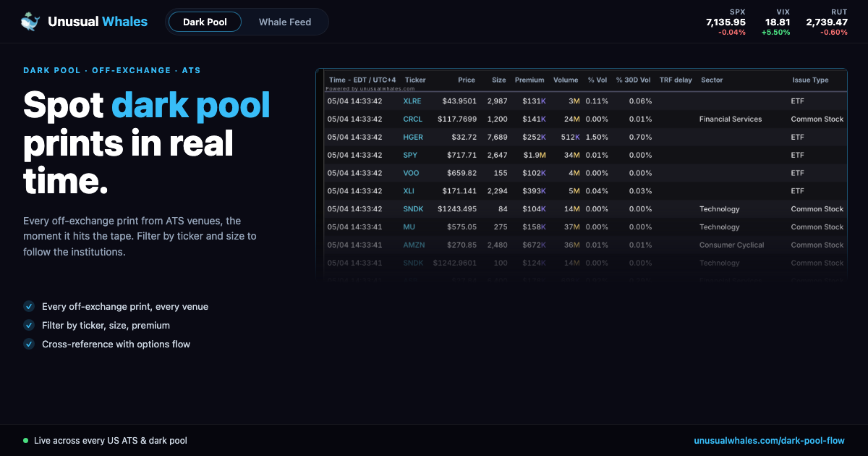This screenshot has height=456, width=868.
Task: Click the RUT value 2,739.47
Action: point(827,22)
